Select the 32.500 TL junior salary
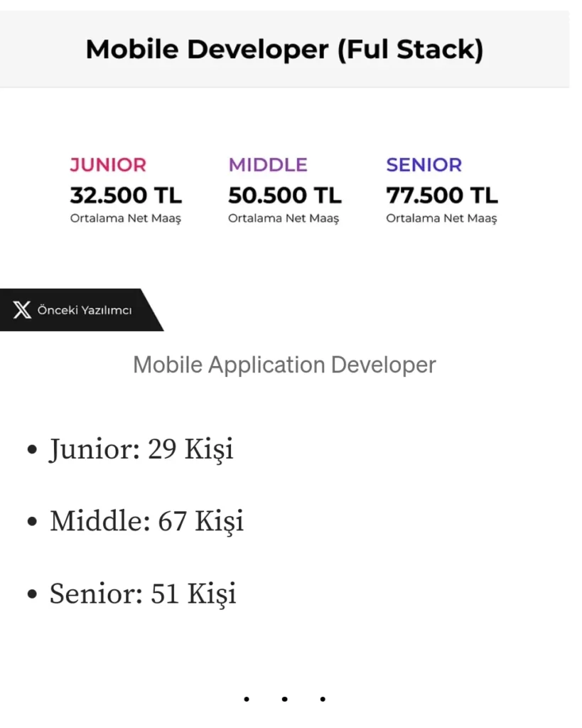Viewport: 582px width, 728px height. click(126, 195)
